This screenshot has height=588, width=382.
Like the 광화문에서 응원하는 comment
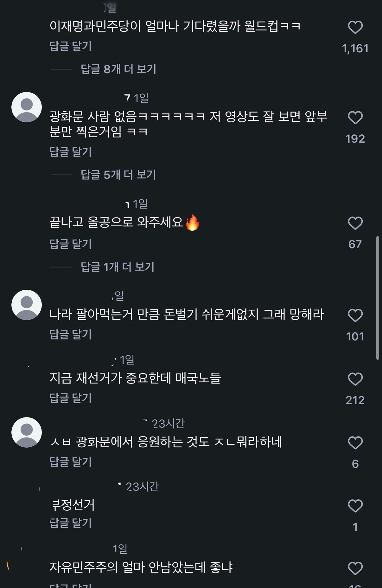[x=355, y=443]
